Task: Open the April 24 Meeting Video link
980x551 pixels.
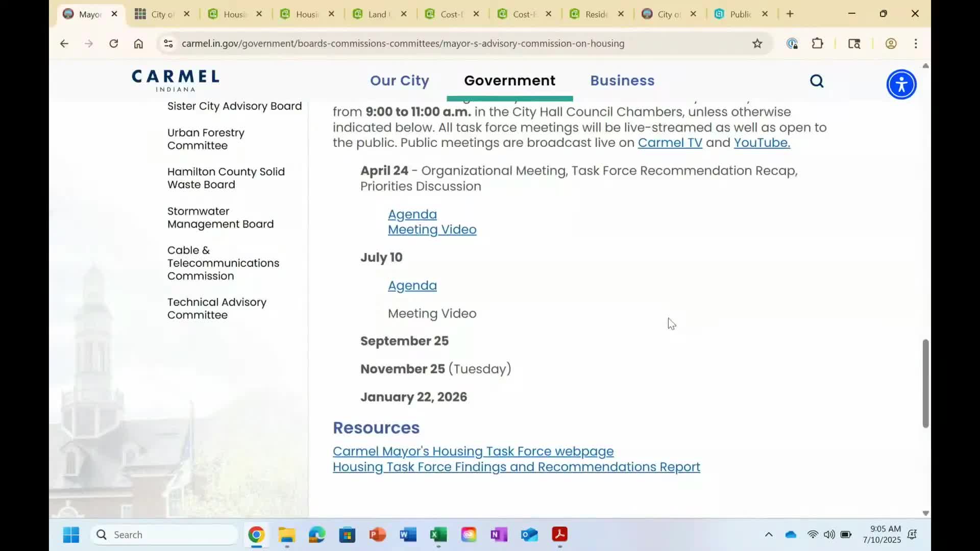Action: (432, 230)
